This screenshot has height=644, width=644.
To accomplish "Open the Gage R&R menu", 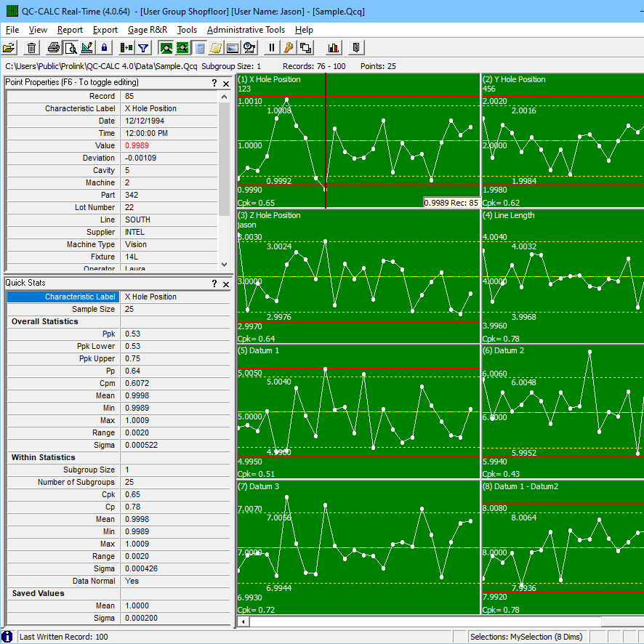I will coord(148,30).
